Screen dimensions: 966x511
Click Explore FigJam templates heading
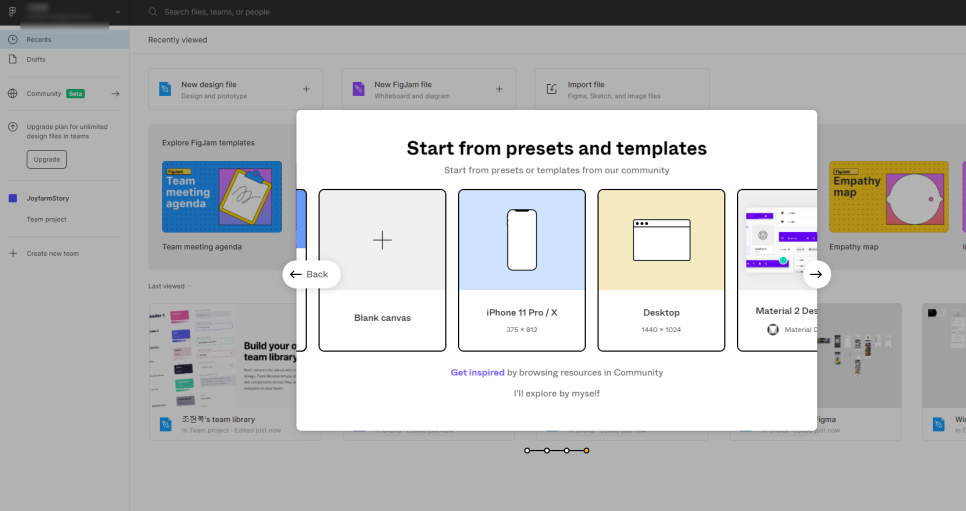[x=208, y=142]
